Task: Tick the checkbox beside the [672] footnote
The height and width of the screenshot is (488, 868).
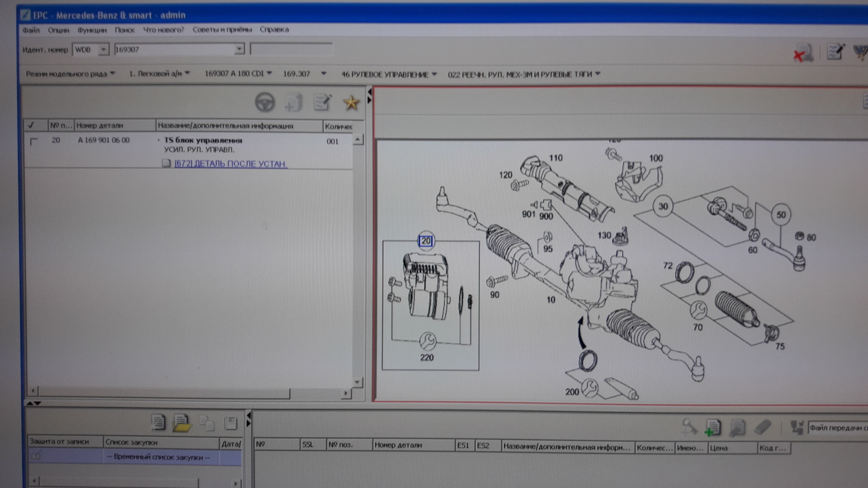Action: (166, 163)
